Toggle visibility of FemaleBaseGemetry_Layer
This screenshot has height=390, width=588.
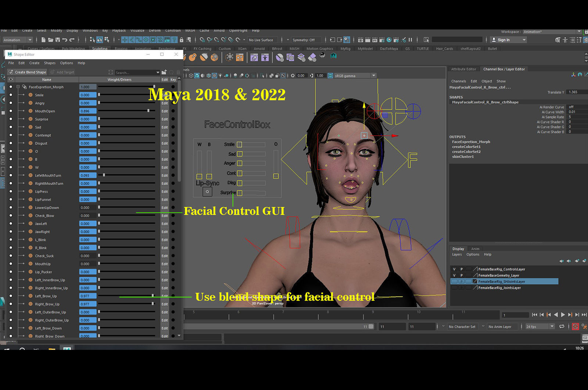[454, 275]
